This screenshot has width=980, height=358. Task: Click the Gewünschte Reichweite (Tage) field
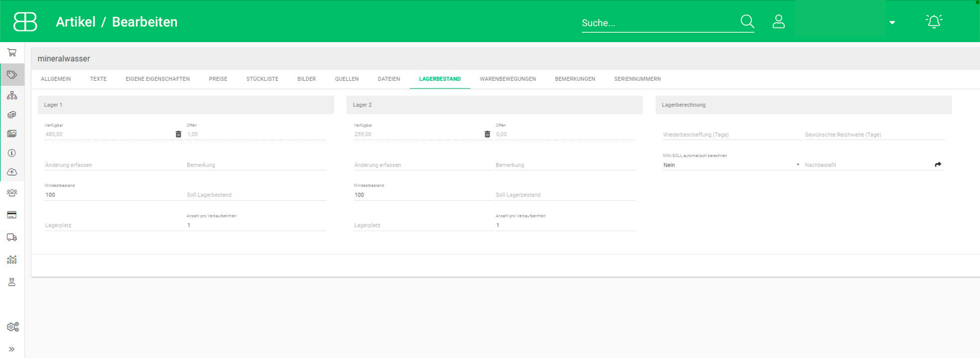point(874,135)
